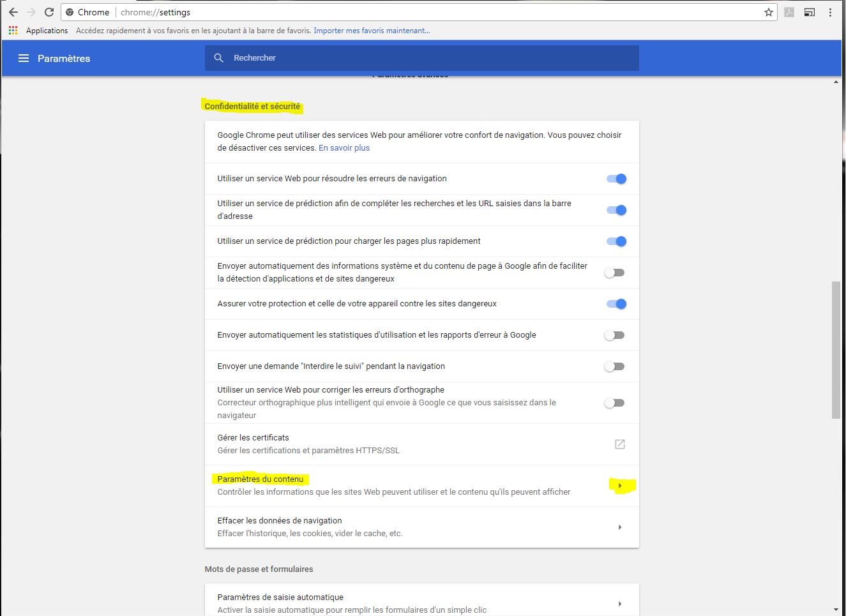The width and height of the screenshot is (846, 616).
Task: Disable web service for navigation errors
Action: click(x=616, y=179)
